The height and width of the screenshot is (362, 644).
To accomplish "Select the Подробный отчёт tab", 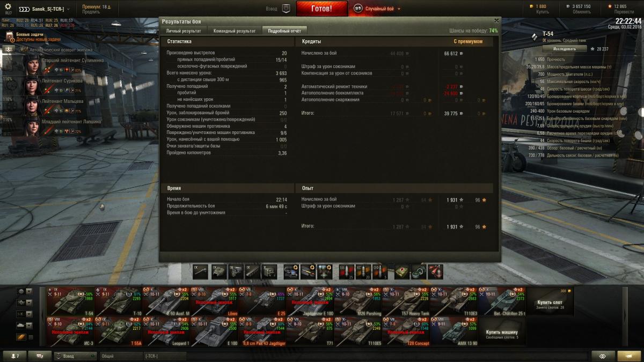I will point(284,31).
